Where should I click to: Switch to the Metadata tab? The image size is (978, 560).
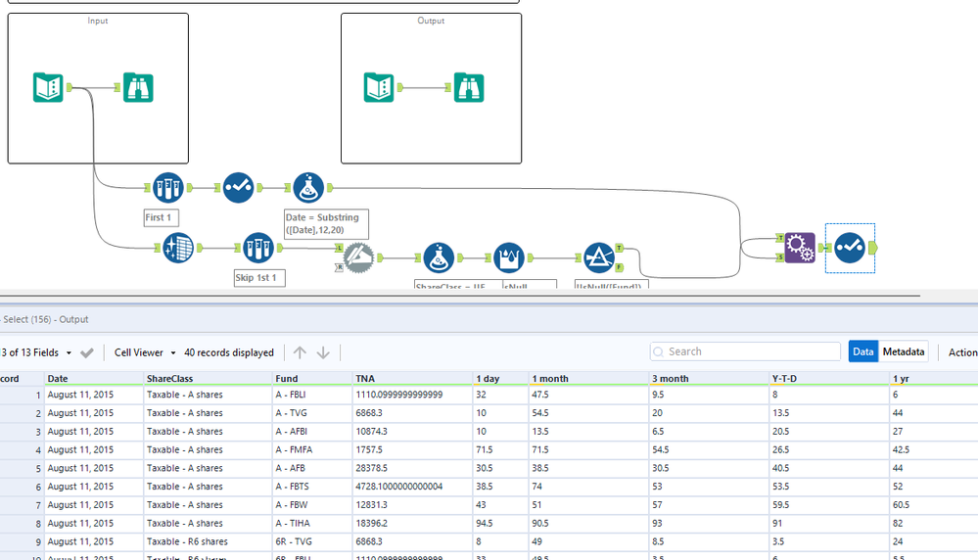pos(903,351)
